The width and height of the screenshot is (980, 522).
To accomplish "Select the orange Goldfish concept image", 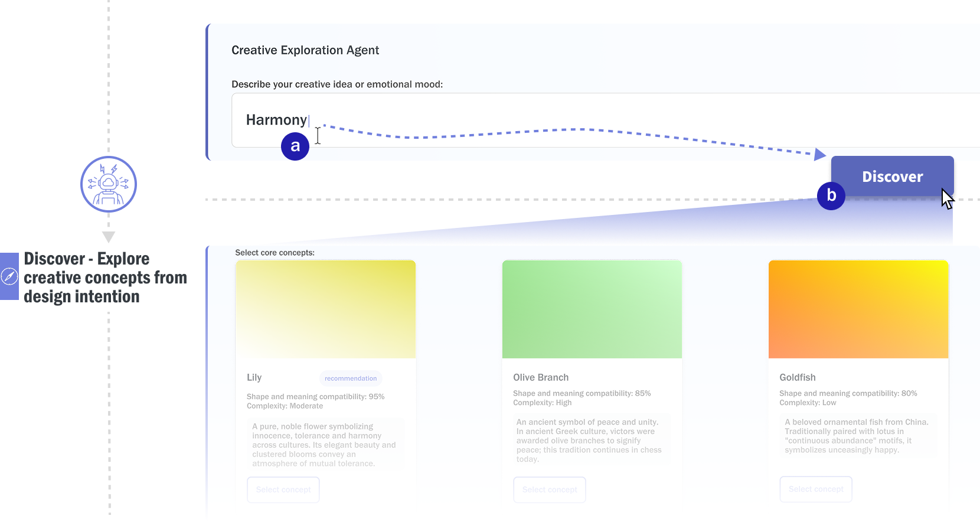I will pyautogui.click(x=858, y=309).
